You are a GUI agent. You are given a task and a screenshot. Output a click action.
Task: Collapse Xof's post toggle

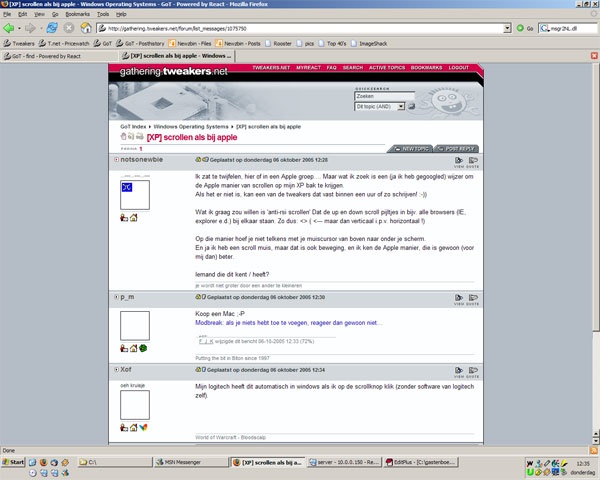coord(116,369)
